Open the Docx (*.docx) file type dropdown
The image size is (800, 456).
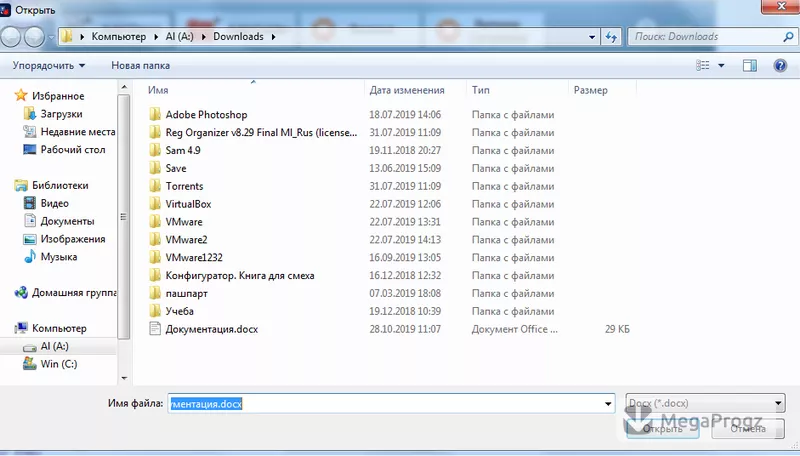click(705, 403)
